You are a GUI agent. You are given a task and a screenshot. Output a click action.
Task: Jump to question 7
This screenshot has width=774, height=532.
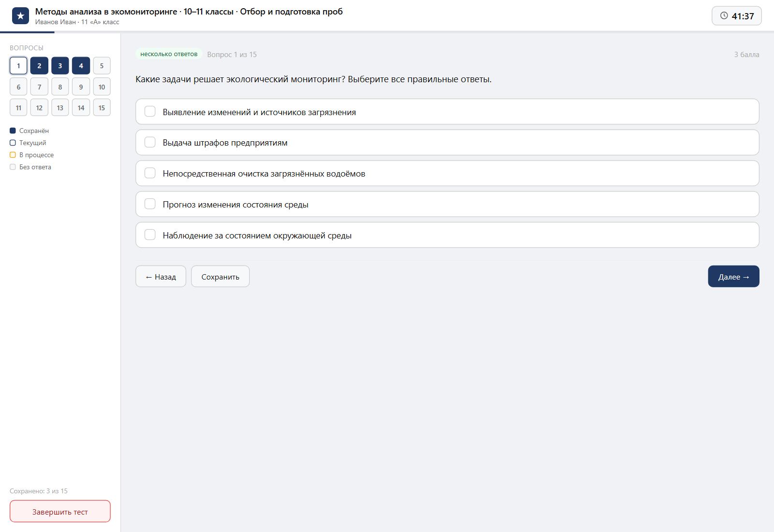pos(39,87)
